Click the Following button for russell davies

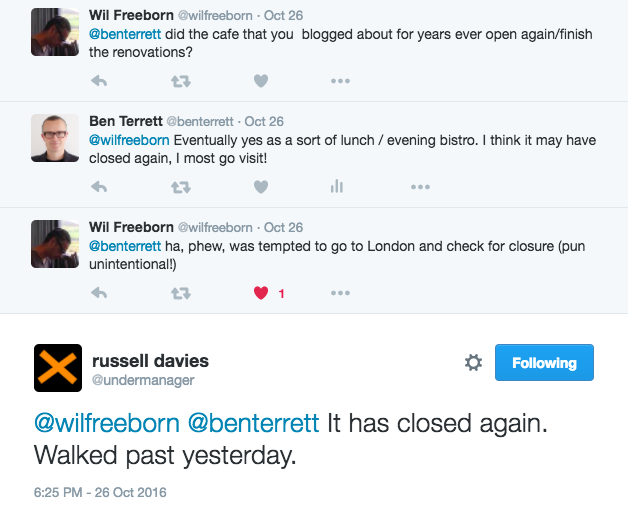(x=544, y=363)
